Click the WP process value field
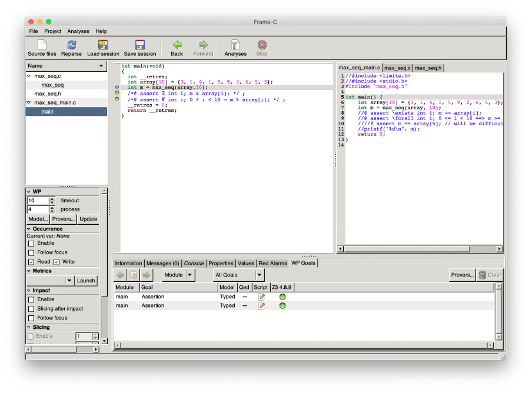Viewport: 532px width, 393px height. (38, 209)
